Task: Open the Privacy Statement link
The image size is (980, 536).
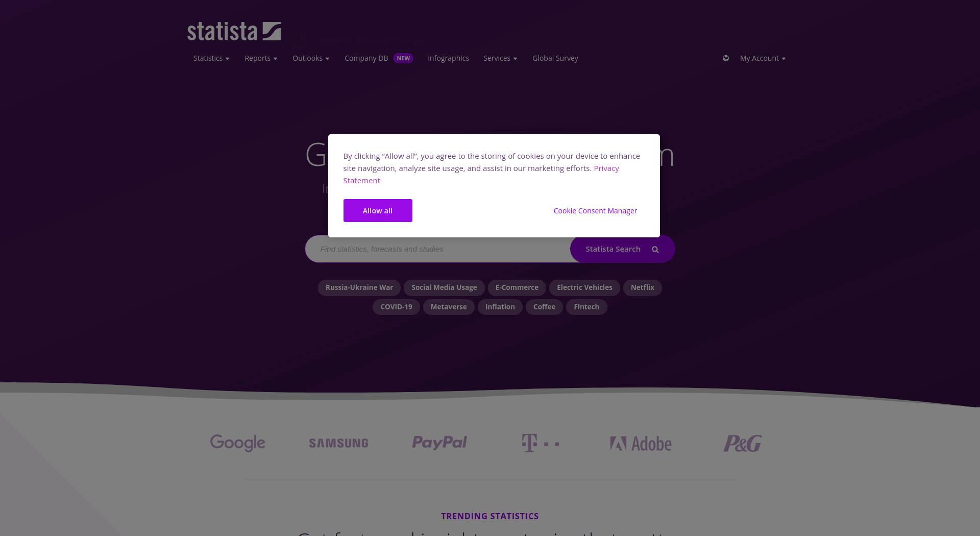Action: coord(481,174)
